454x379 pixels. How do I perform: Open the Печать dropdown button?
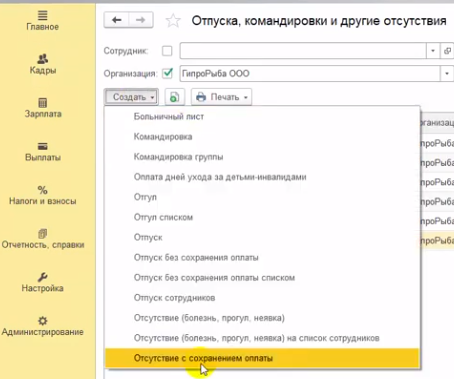[221, 97]
